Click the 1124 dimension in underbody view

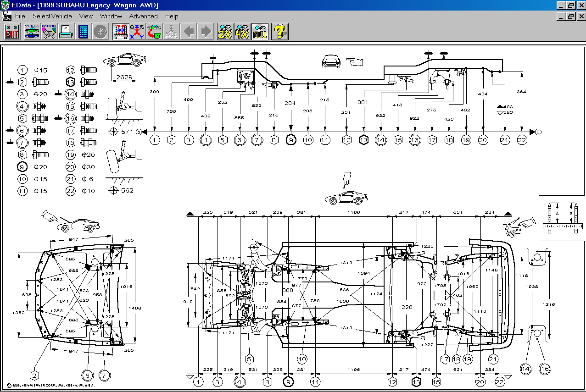point(376,294)
